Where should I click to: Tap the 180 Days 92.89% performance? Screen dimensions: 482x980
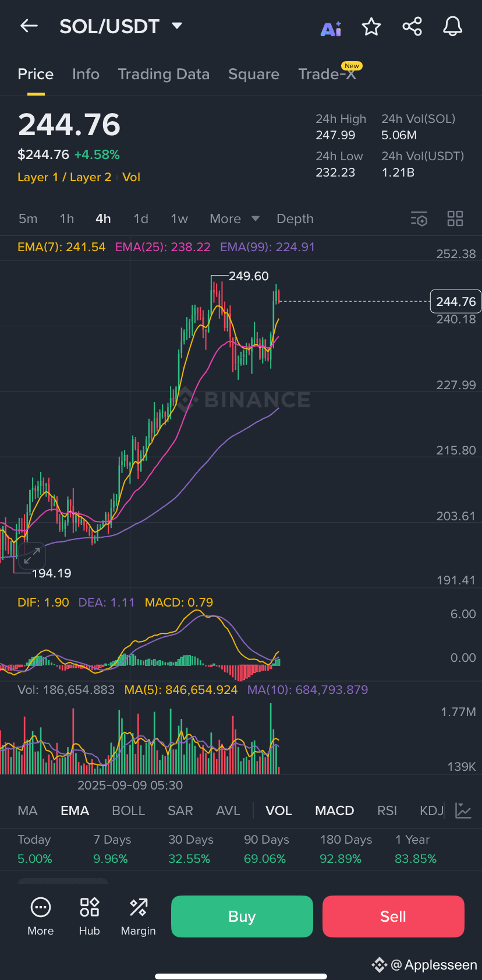346,849
